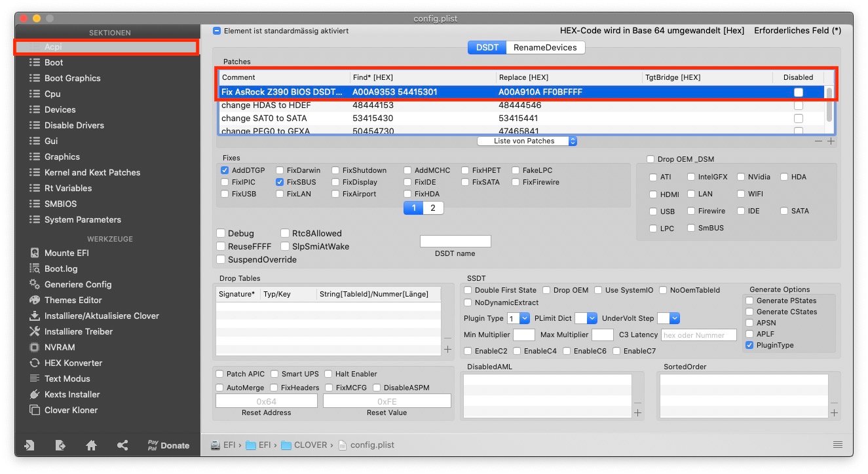Remove a patch with the minus icon
The image size is (868, 474).
click(819, 141)
